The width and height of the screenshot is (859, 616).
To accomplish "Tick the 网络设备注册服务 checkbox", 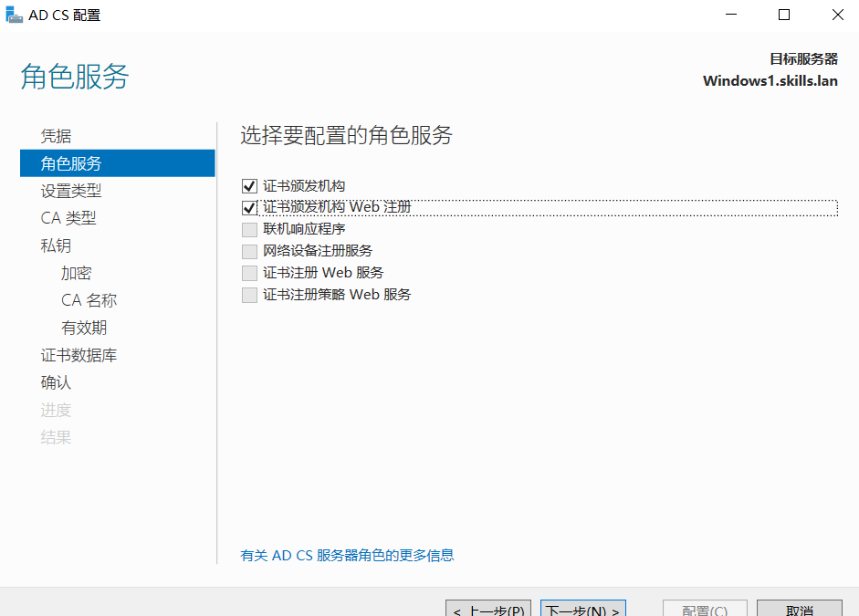I will 249,251.
